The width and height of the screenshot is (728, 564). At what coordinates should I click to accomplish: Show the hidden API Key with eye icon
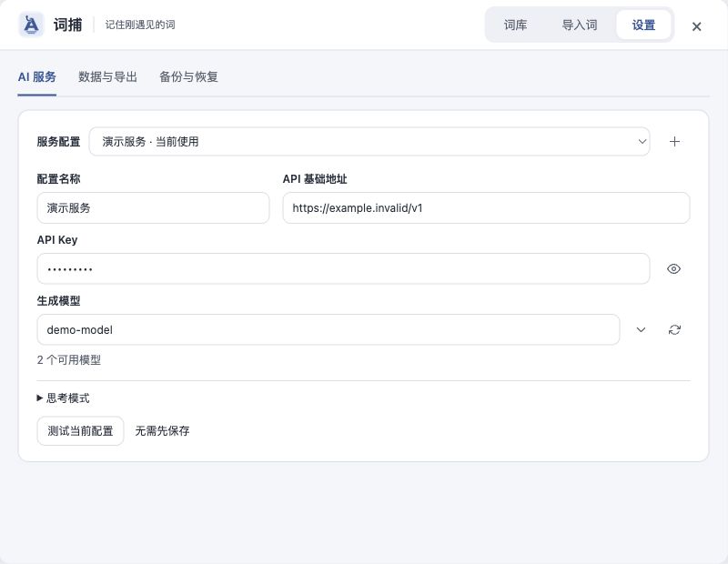[673, 268]
